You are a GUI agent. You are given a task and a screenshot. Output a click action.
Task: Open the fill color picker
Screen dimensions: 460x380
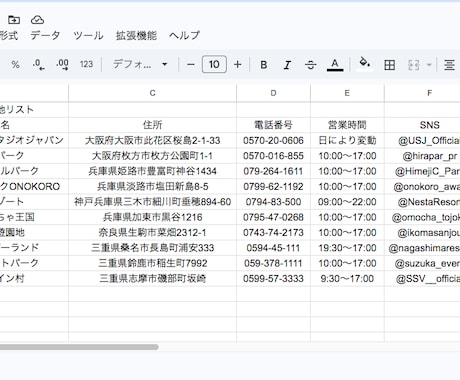(365, 64)
